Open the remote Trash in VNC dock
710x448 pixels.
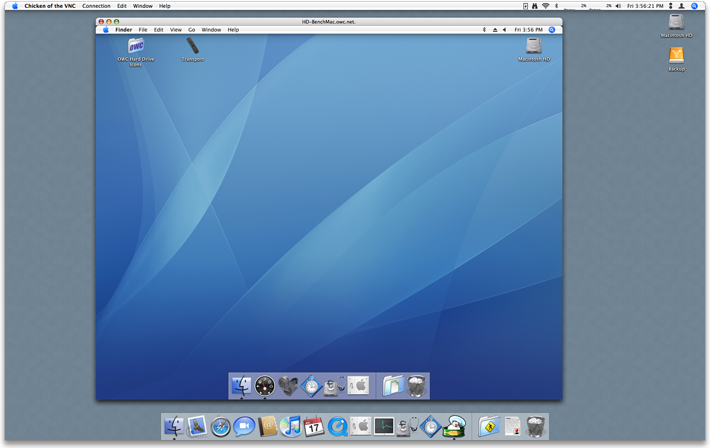[416, 385]
